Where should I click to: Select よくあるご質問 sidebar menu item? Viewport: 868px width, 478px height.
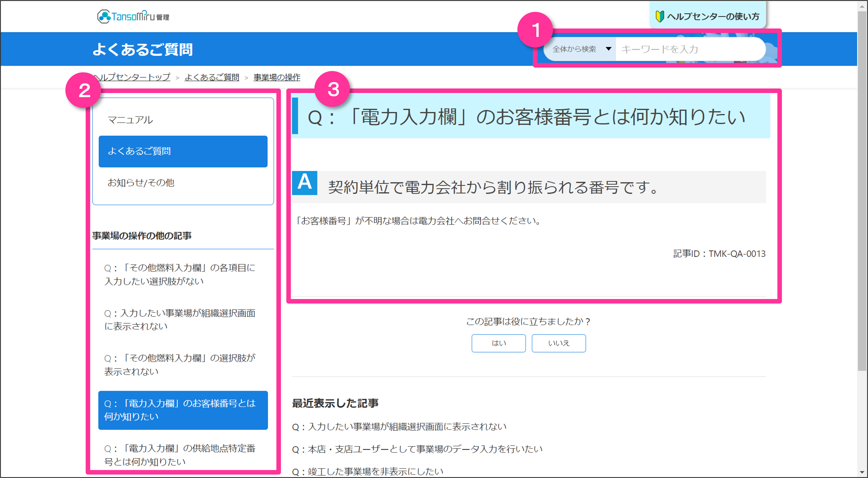[x=183, y=151]
